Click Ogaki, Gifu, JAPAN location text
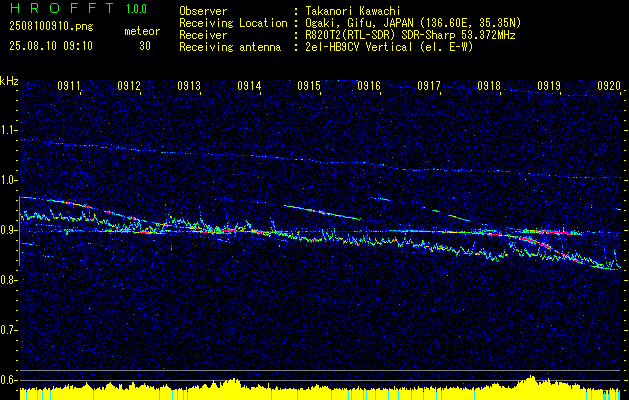The height and width of the screenshot is (400, 629). [x=412, y=23]
